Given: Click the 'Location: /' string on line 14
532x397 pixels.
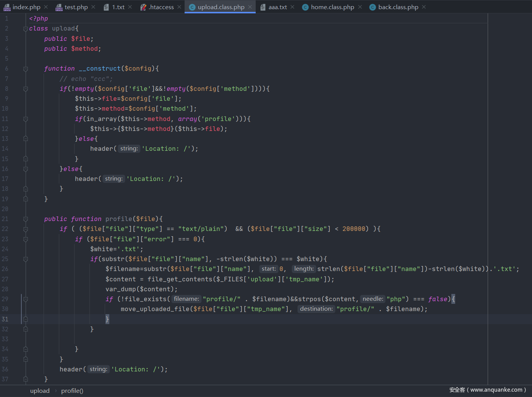Looking at the screenshot, I should pyautogui.click(x=166, y=148).
